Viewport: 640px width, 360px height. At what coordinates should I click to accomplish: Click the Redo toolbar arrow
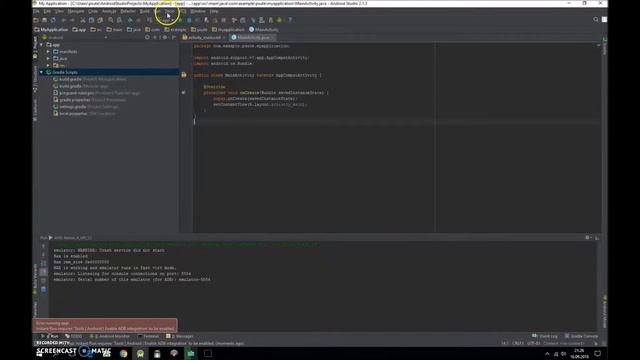tap(72, 20)
